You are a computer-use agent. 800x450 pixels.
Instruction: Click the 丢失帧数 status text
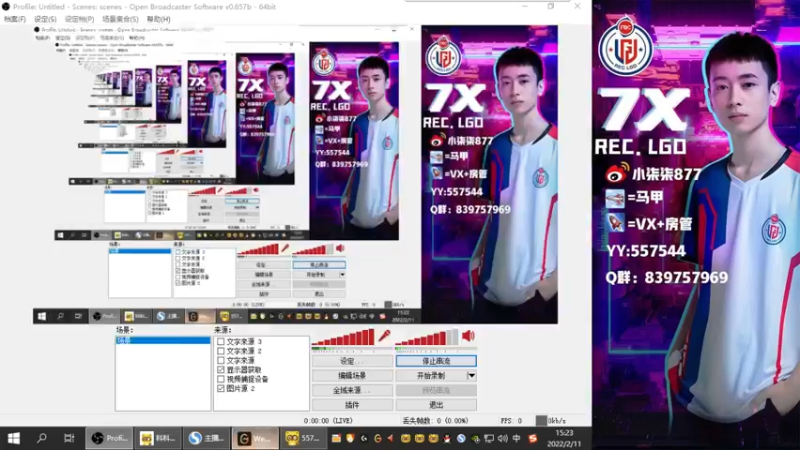coord(435,421)
